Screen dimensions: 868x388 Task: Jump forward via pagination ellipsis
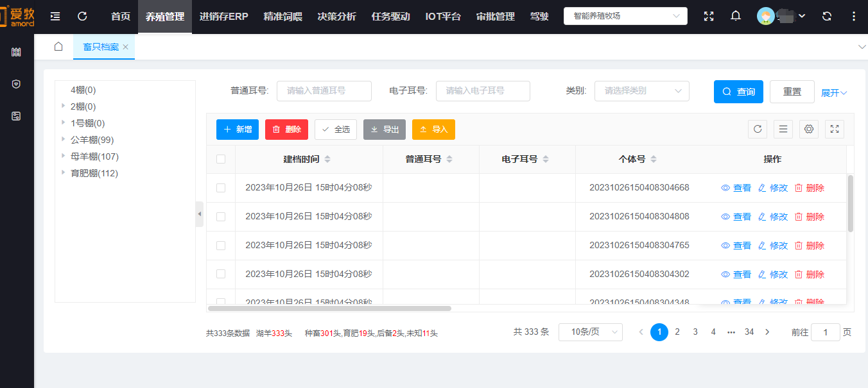tap(731, 332)
